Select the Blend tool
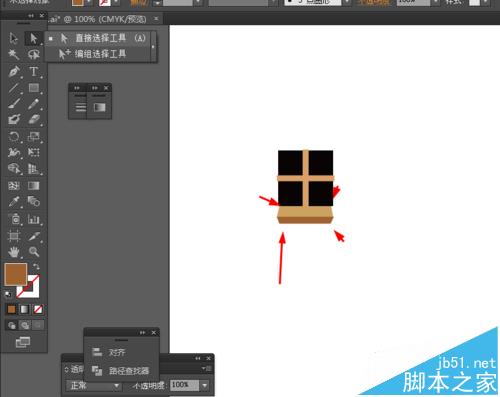Image resolution: width=500 pixels, height=397 pixels. (x=33, y=201)
